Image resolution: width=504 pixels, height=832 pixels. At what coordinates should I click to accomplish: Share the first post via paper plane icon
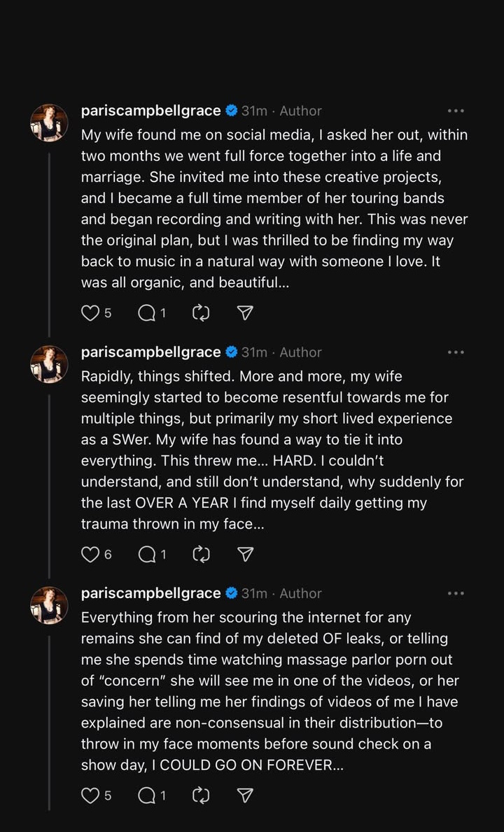(x=244, y=314)
